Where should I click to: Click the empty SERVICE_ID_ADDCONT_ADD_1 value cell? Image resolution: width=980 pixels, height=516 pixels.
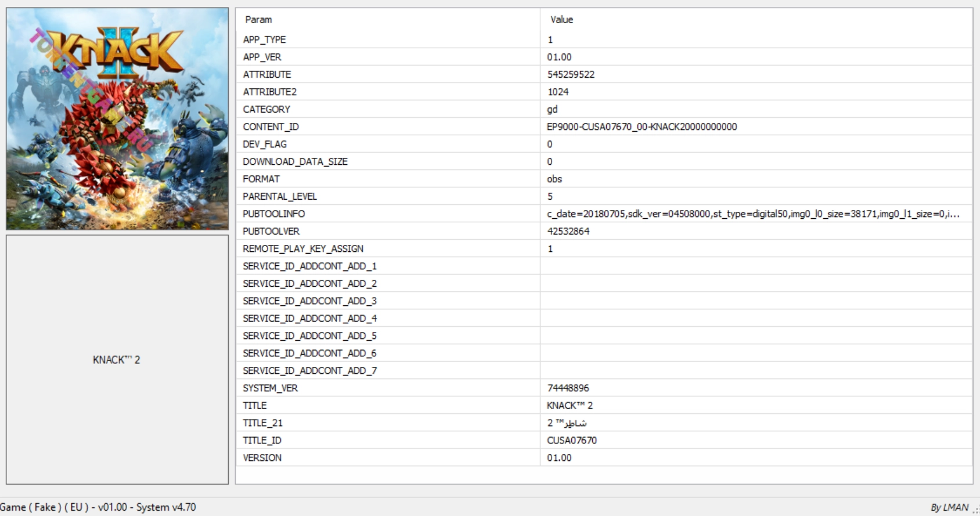pyautogui.click(x=755, y=266)
